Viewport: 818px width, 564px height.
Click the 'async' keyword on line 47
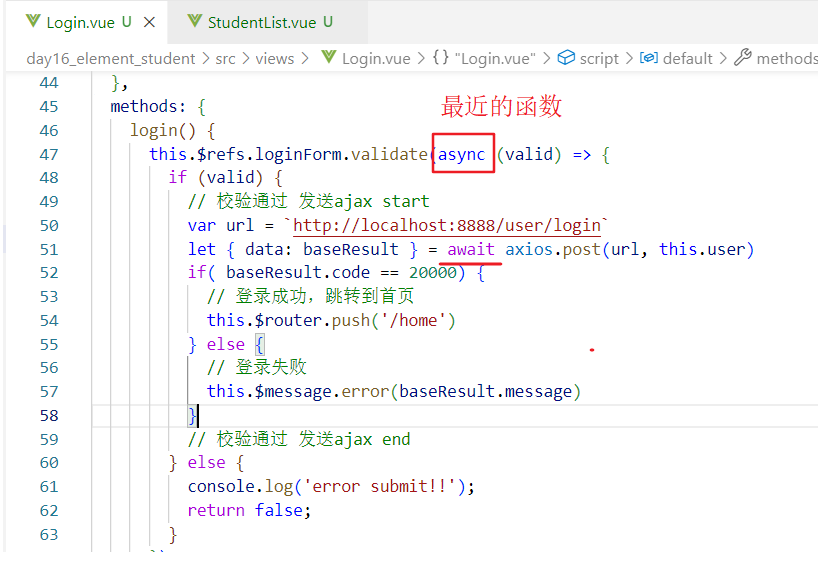462,154
